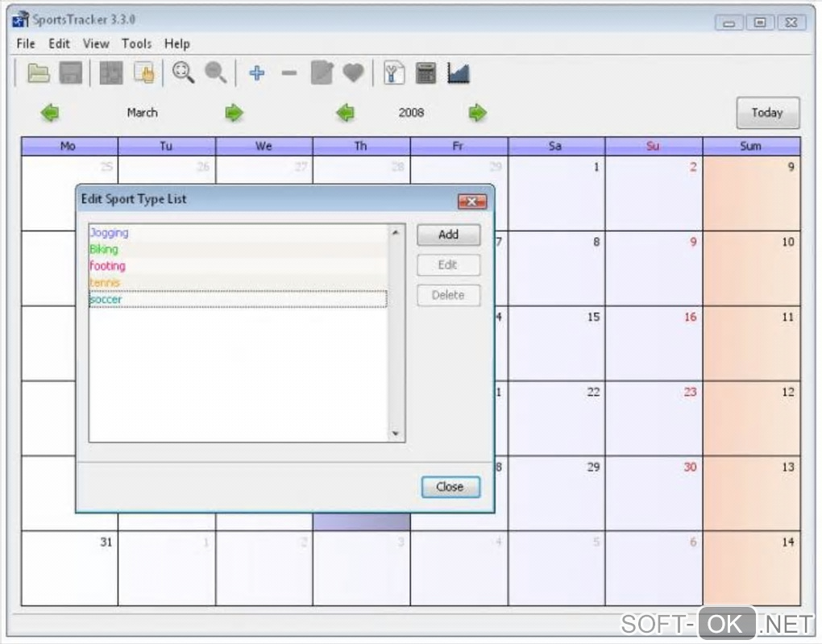Click the hand-pointer list view toolbar icon
This screenshot has height=644, width=822.
point(144,73)
